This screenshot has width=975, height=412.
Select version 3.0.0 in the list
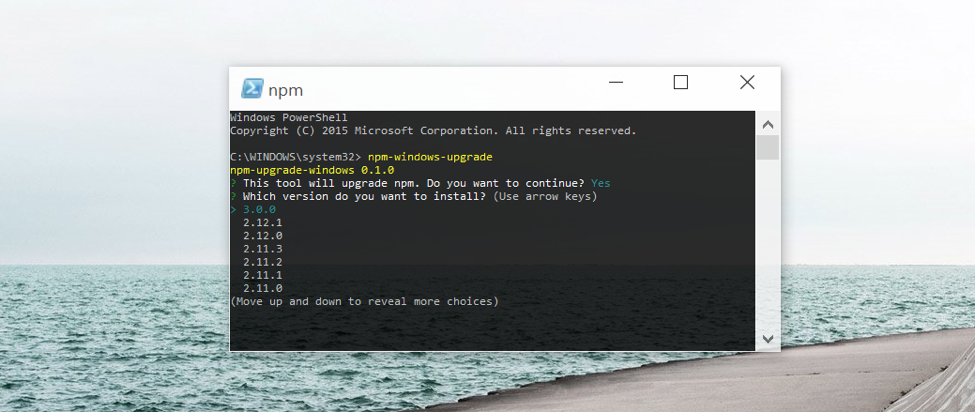click(x=259, y=210)
